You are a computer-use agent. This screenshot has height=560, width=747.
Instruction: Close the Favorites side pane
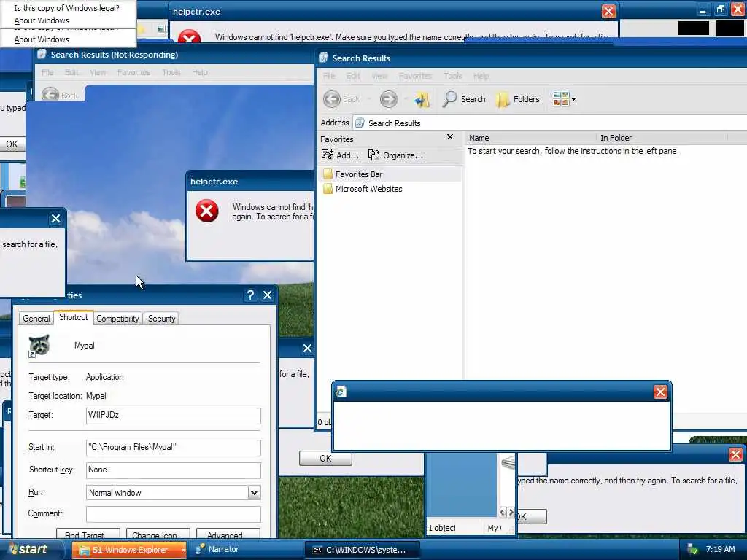point(449,137)
